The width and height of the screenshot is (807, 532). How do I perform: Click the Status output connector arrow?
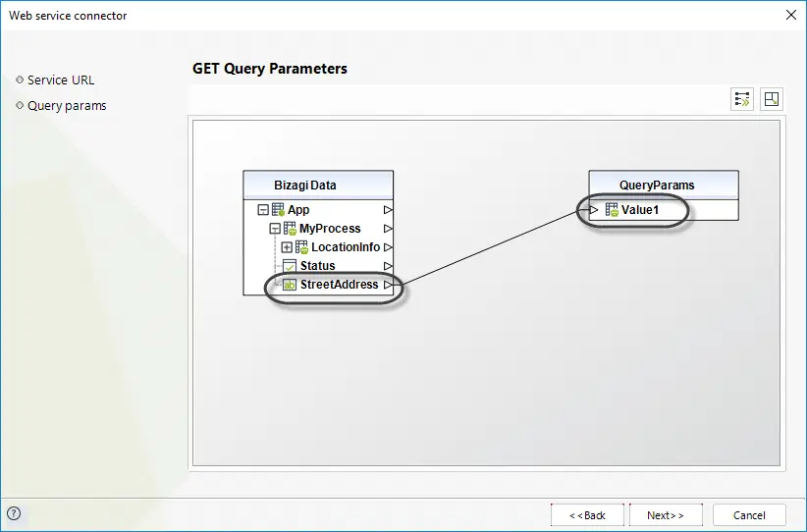pos(388,266)
